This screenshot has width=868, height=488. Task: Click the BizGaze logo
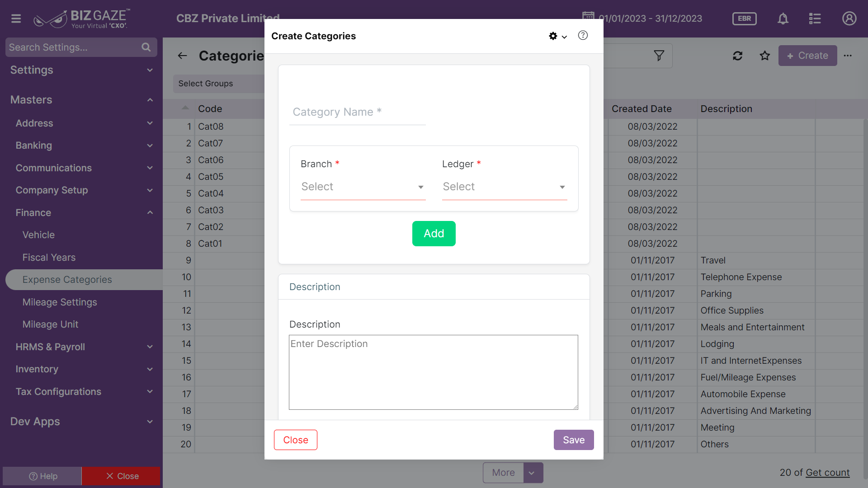[x=82, y=19]
